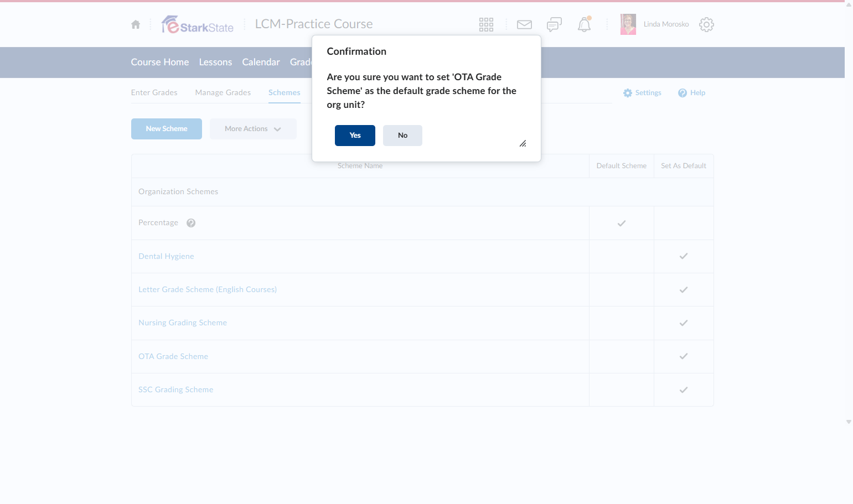
Task: Click the home icon in the header
Action: [136, 24]
